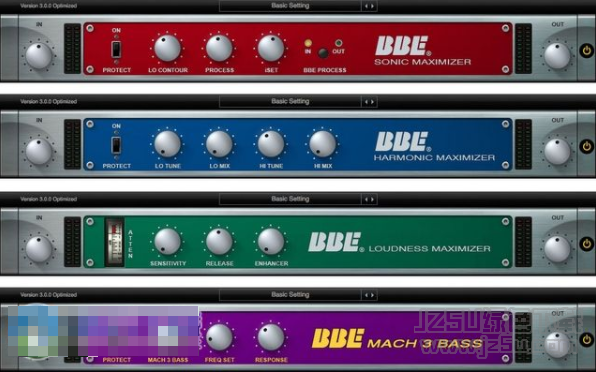Click the input level meter on Sonic Maximizer
Screen dimensions: 596x372
(x=72, y=48)
